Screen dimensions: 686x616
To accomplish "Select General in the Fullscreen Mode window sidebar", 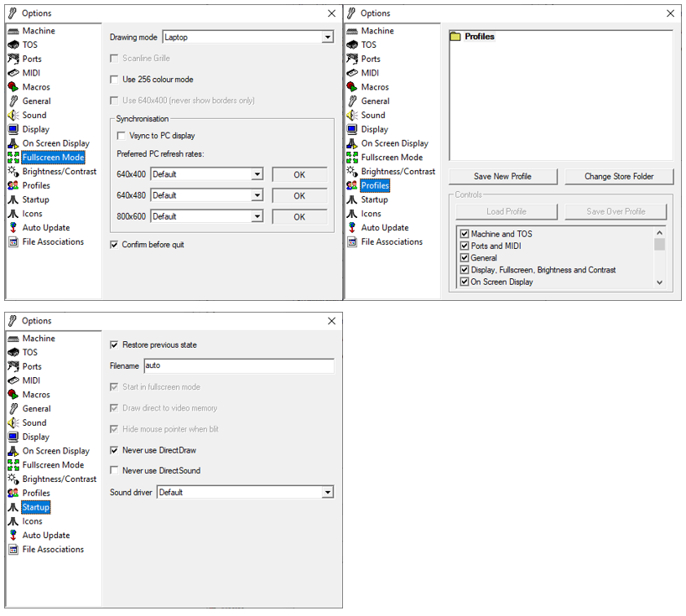I will click(37, 101).
